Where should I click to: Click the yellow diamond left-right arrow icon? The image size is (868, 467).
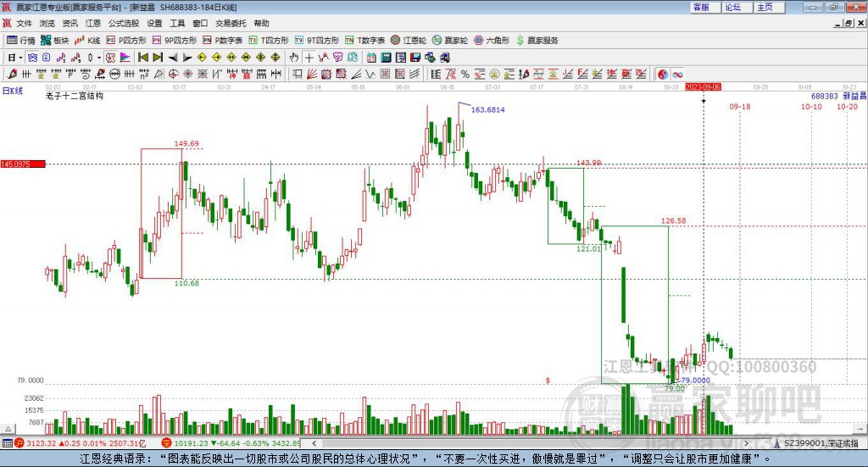[231, 58]
